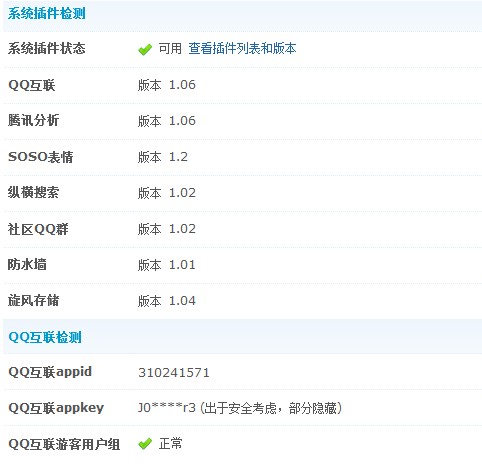Click the 腾讯分析 plugin label
Screen dimensions: 482x468
[33, 120]
